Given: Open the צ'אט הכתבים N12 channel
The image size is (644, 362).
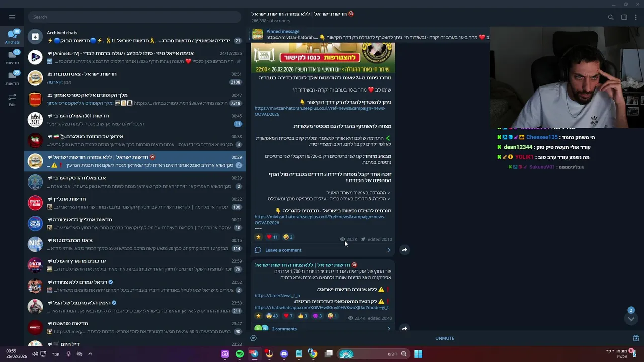Looking at the screenshot, I should pyautogui.click(x=135, y=244).
